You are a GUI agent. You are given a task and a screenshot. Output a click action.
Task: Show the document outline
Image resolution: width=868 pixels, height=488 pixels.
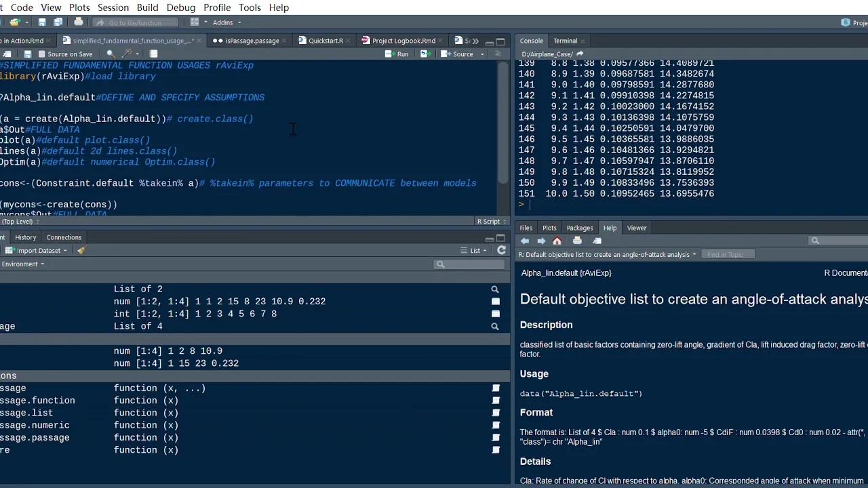(498, 54)
